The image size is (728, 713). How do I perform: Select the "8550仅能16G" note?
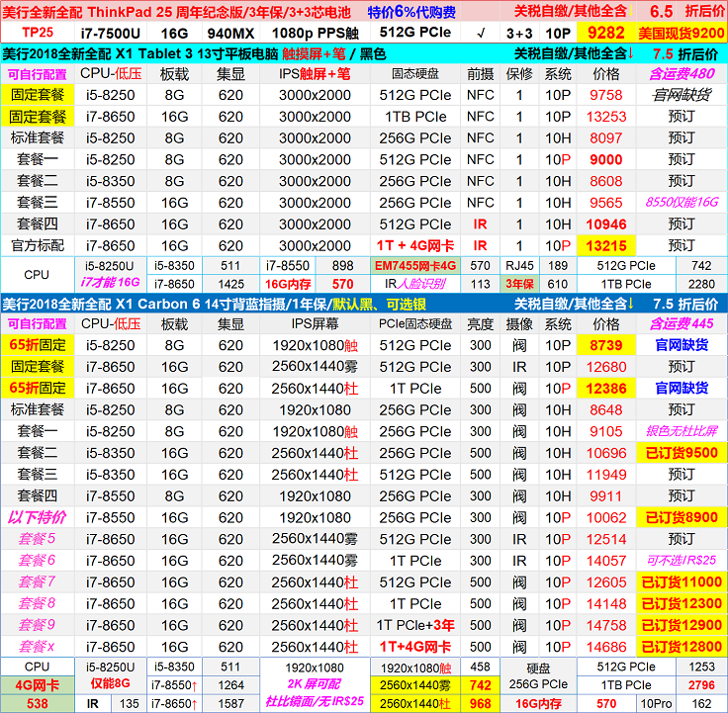682,202
